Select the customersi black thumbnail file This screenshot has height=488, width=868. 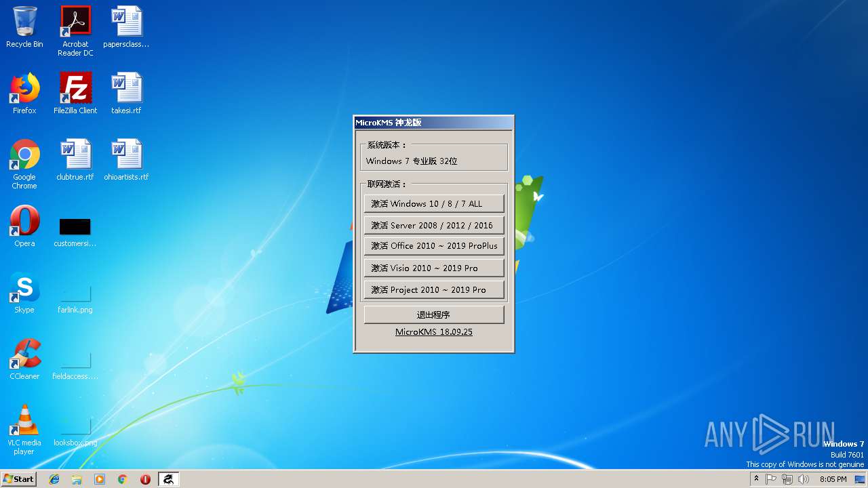(x=75, y=232)
